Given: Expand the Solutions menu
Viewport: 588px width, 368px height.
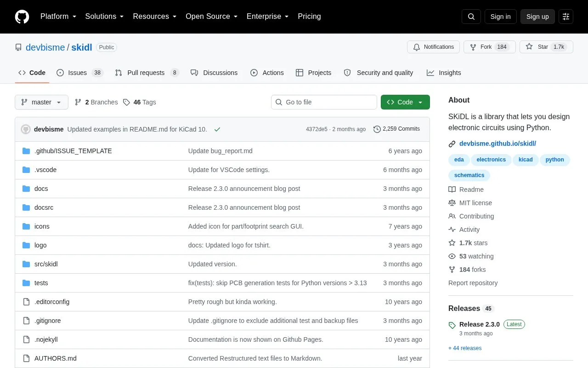Looking at the screenshot, I should pos(105,17).
